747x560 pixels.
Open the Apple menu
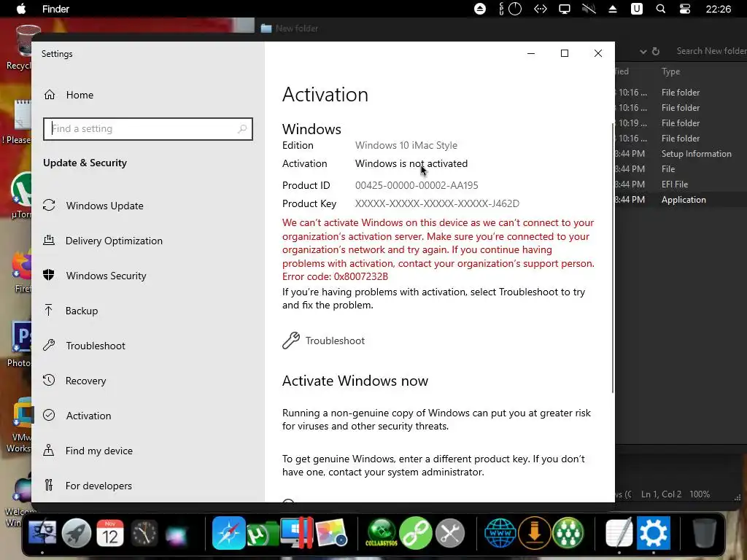[21, 9]
